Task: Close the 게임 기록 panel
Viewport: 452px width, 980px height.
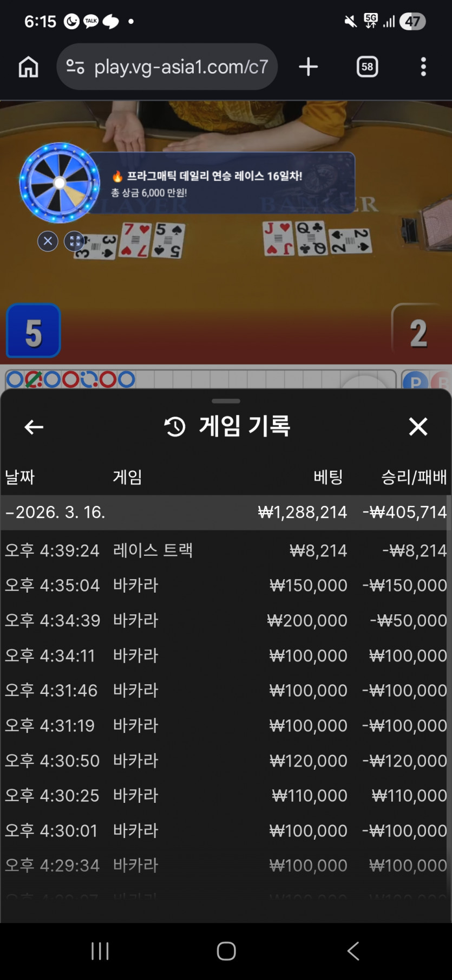Action: [418, 427]
